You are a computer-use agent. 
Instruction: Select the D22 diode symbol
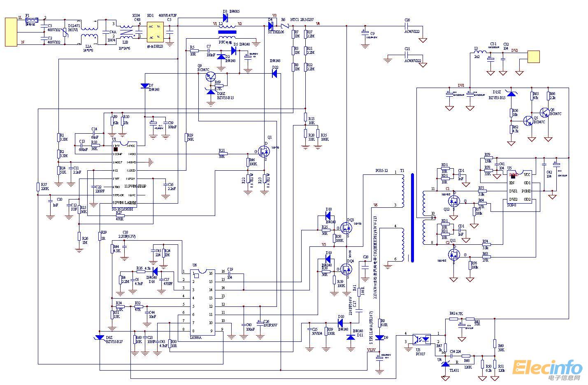coord(274,74)
